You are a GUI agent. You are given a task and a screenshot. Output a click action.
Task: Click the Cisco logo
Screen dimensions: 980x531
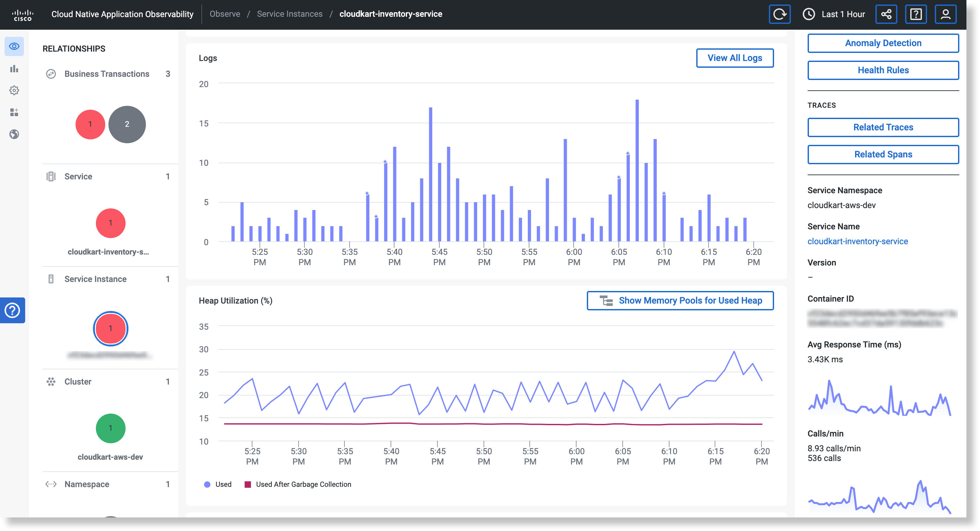pyautogui.click(x=23, y=15)
